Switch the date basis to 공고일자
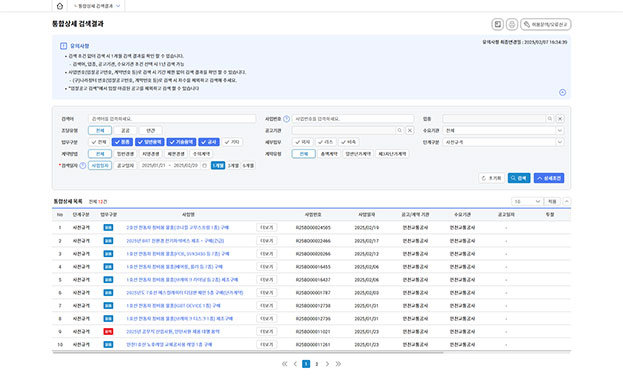 [x=125, y=166]
